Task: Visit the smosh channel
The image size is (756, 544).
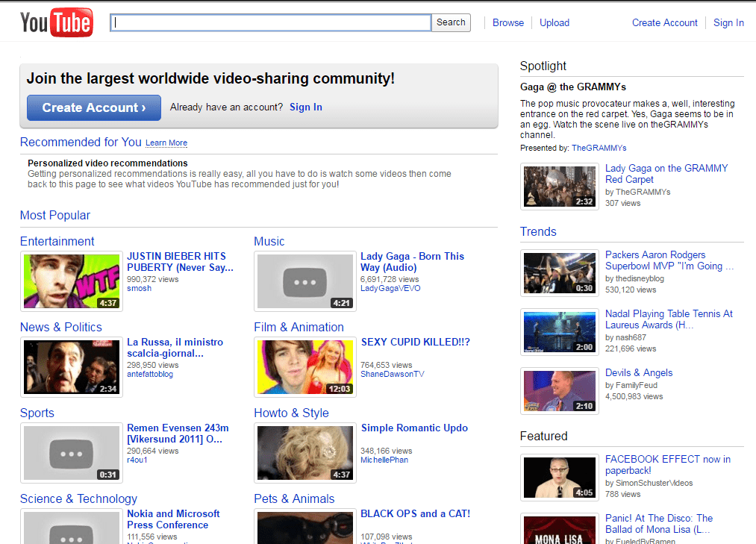Action: coord(139,288)
